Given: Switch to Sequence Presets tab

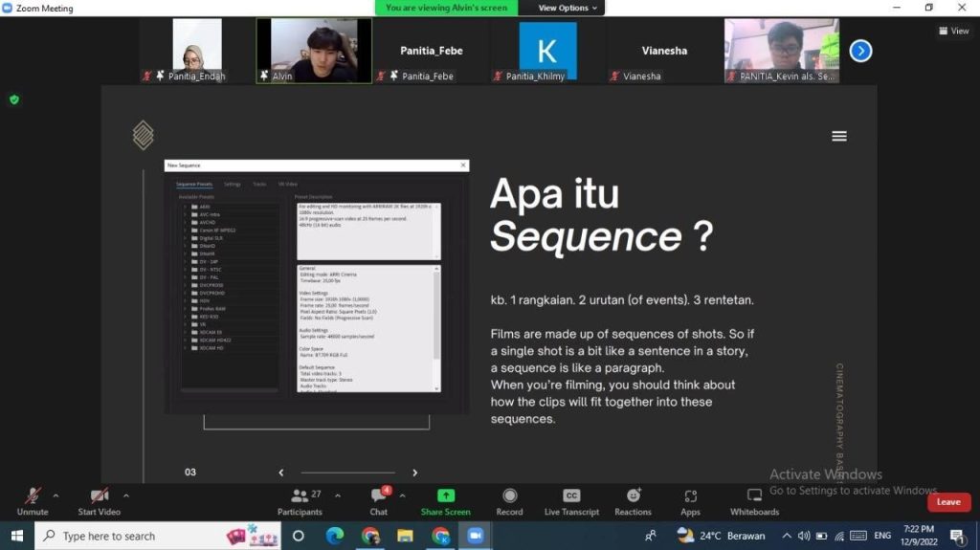Looking at the screenshot, I should (x=193, y=185).
